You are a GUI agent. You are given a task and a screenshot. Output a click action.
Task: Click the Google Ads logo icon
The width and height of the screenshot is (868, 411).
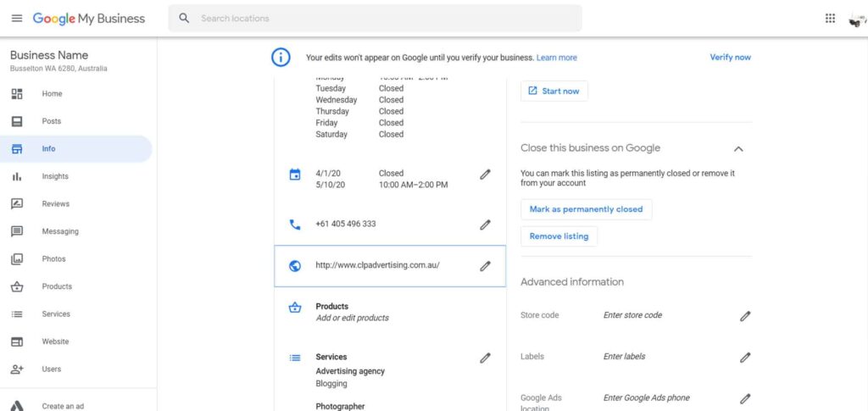click(x=17, y=406)
